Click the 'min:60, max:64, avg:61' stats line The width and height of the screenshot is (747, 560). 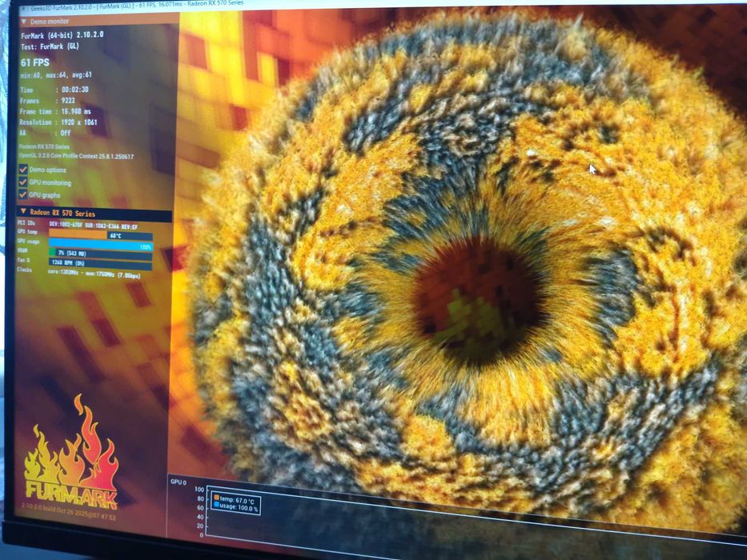[56, 74]
